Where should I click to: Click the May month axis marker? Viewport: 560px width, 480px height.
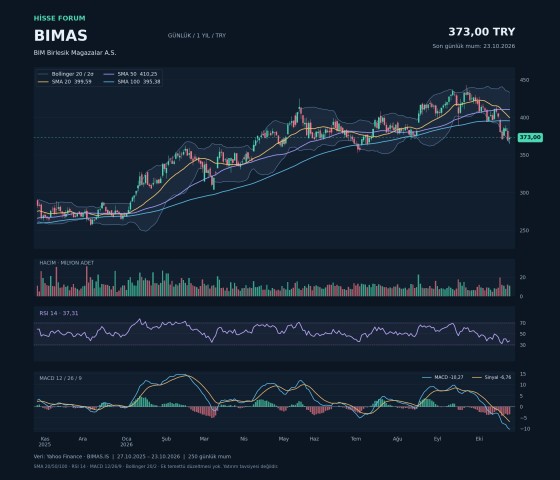(x=284, y=439)
